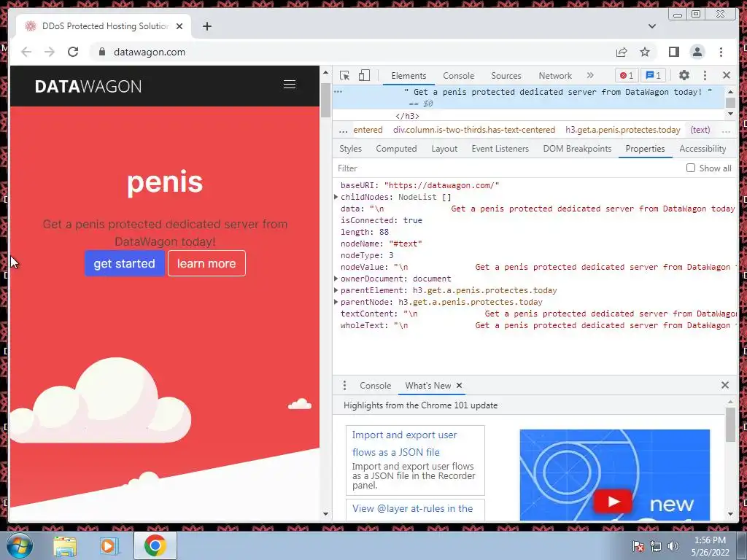The image size is (747, 560).
Task: Close the What's New tab
Action: point(460,385)
